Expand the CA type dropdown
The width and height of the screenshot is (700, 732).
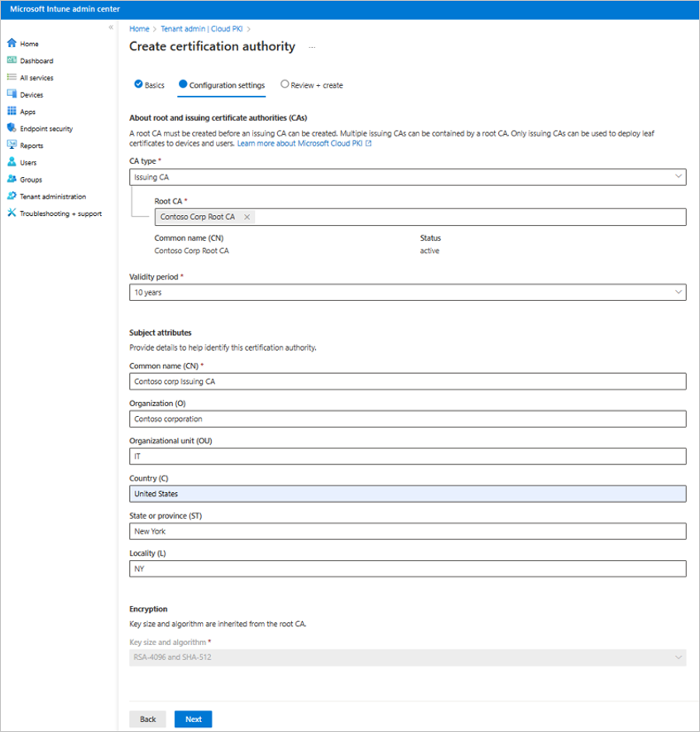678,176
